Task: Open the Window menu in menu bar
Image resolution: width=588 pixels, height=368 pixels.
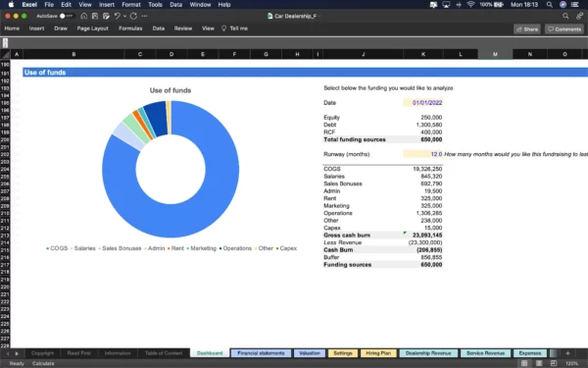Action: (200, 5)
